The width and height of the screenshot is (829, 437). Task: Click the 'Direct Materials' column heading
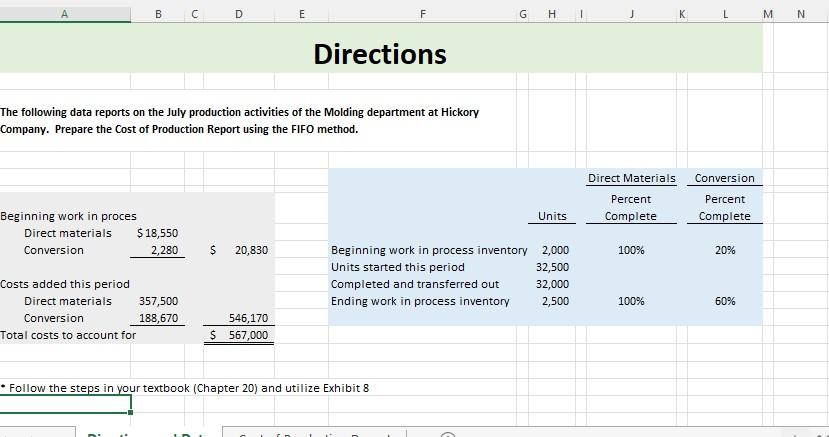click(632, 178)
